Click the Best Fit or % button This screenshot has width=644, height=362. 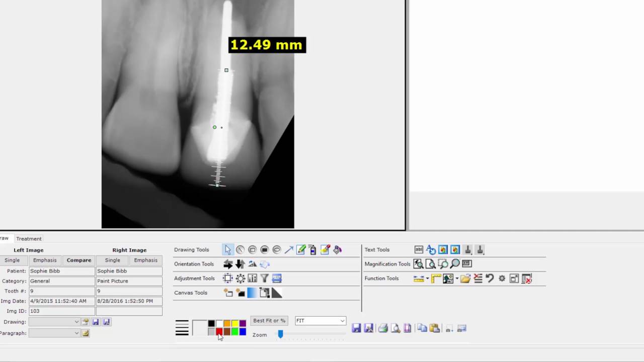(x=269, y=321)
